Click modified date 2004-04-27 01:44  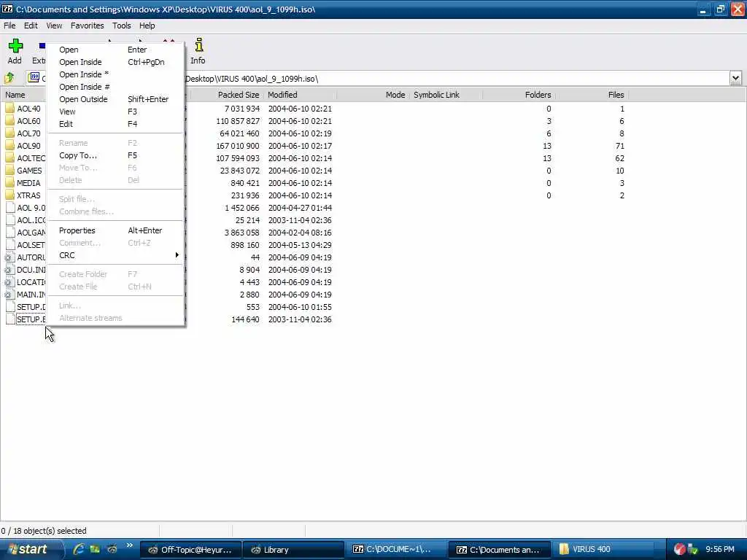tap(300, 208)
